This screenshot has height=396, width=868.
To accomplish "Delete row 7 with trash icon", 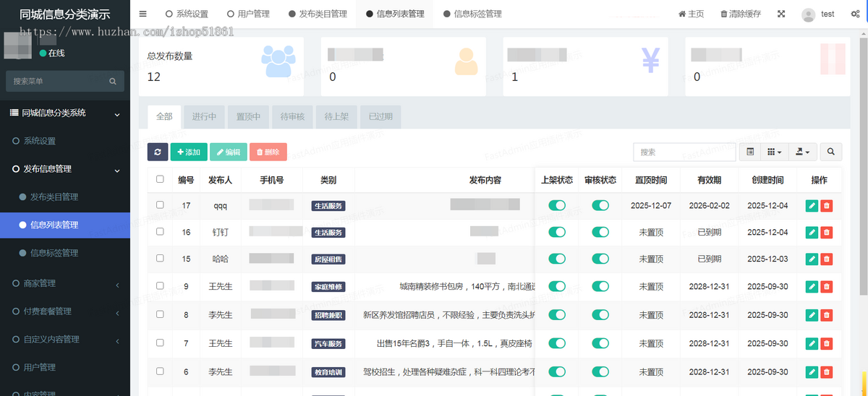I will click(826, 344).
